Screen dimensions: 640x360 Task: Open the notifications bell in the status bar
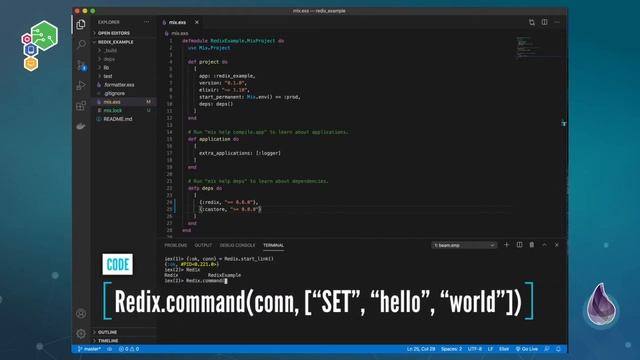click(558, 349)
